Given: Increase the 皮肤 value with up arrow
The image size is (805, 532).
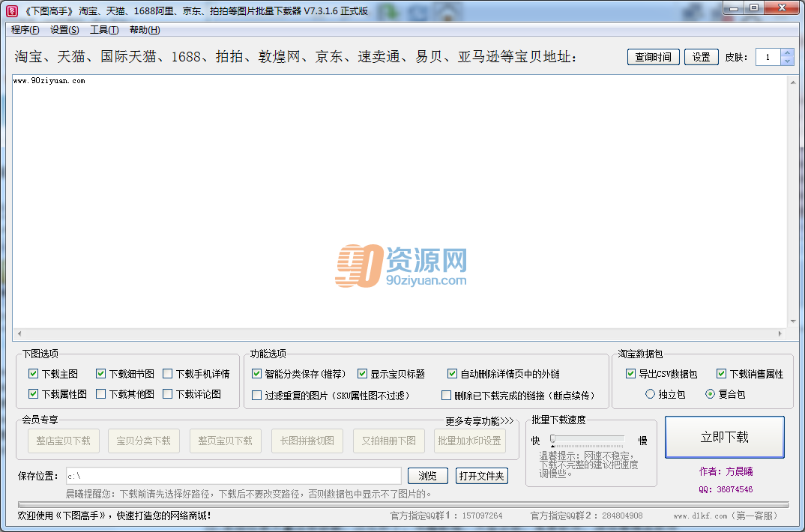Looking at the screenshot, I should pos(788,53).
